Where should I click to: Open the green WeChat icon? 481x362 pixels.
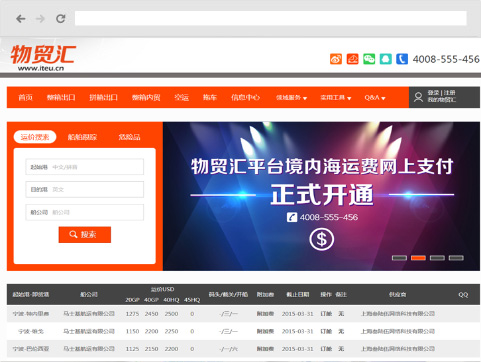coord(369,59)
